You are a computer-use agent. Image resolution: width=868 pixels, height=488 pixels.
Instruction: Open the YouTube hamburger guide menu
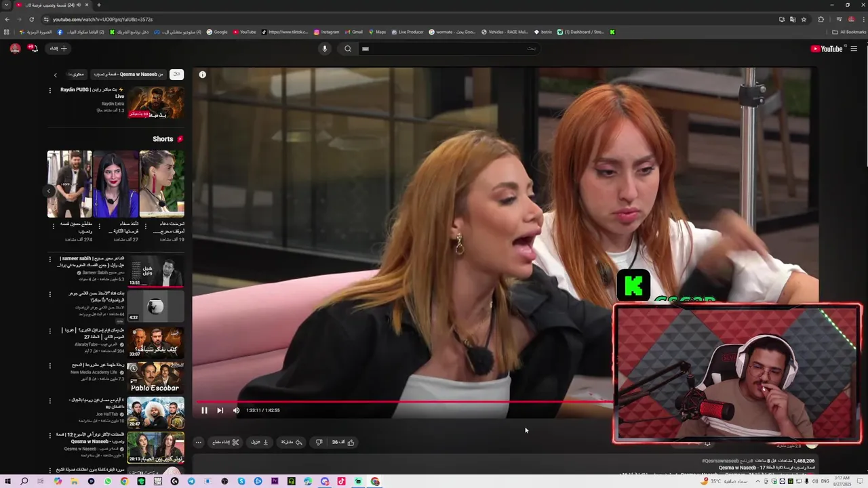click(x=854, y=48)
